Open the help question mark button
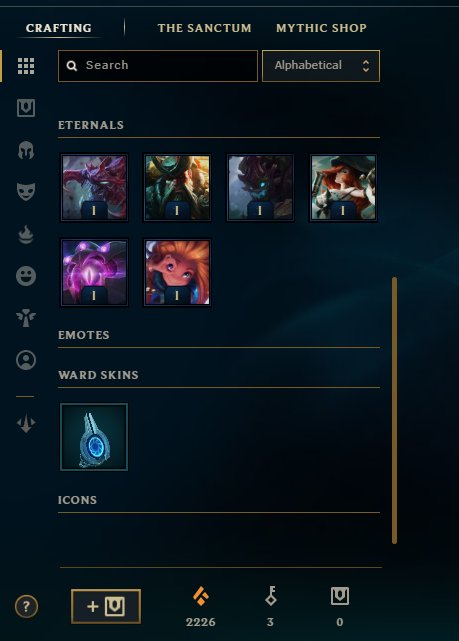Viewport: 459px width, 641px height. (26, 606)
